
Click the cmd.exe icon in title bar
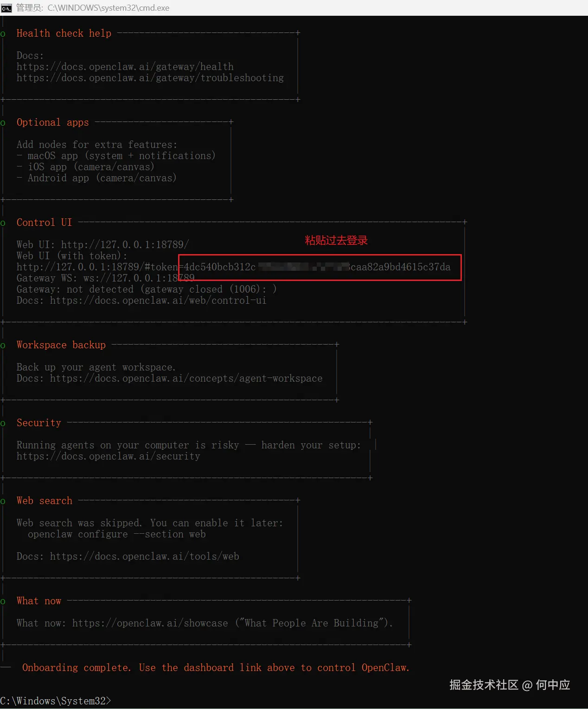click(x=6, y=8)
